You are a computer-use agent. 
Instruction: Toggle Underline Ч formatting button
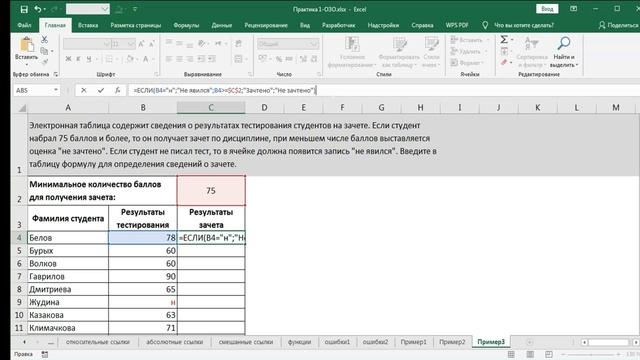click(x=89, y=59)
